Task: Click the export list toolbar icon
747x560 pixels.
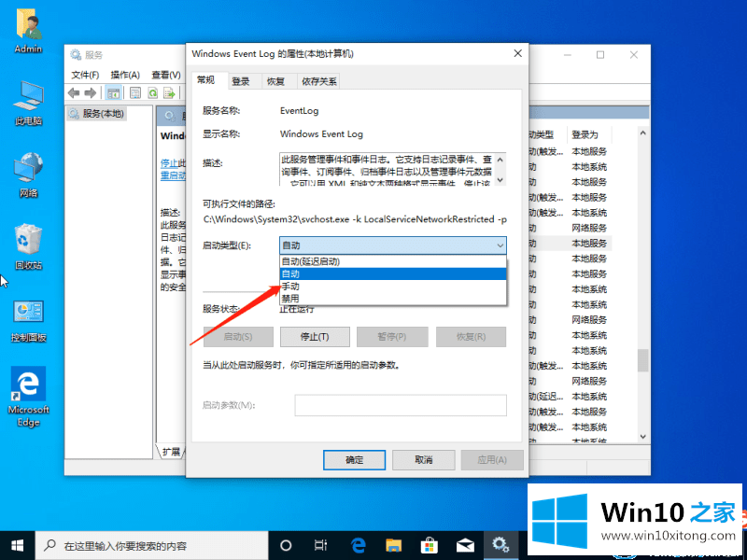Action: (x=169, y=92)
